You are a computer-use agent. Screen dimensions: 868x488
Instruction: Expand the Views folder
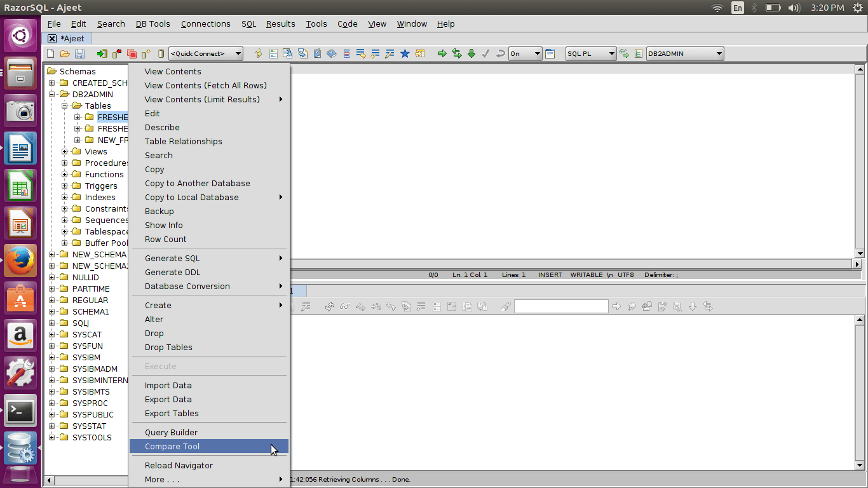(x=65, y=152)
